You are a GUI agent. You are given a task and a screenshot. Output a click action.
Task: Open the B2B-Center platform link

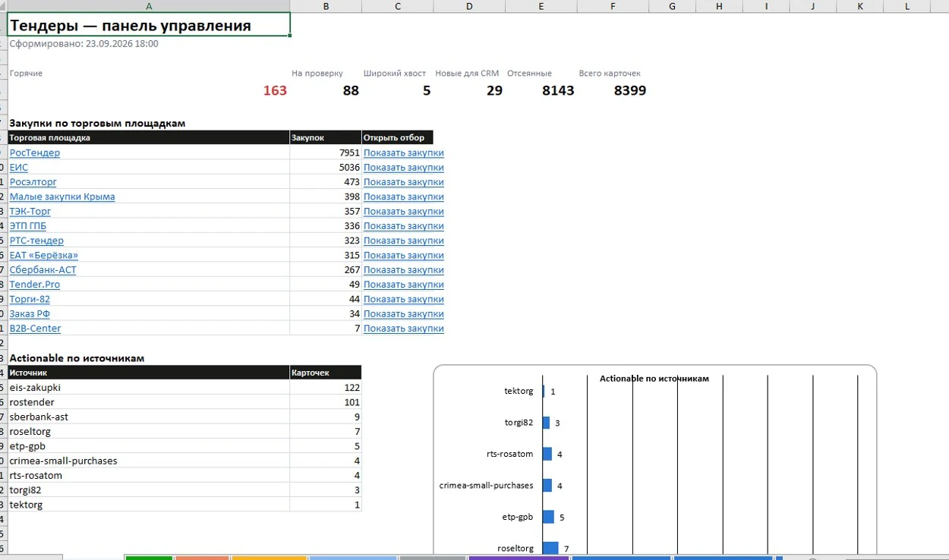tap(35, 329)
